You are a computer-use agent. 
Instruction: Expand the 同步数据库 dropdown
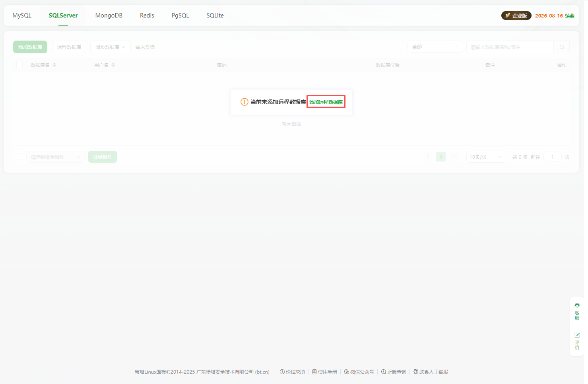[x=110, y=47]
